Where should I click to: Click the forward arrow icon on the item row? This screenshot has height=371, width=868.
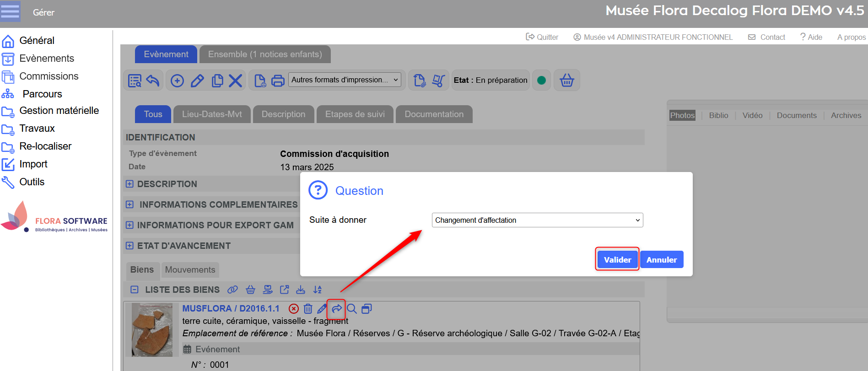point(336,309)
